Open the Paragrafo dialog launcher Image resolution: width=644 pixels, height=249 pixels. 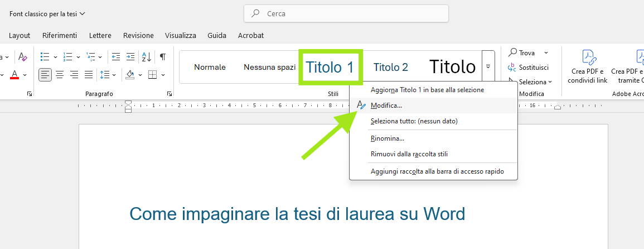click(x=169, y=94)
